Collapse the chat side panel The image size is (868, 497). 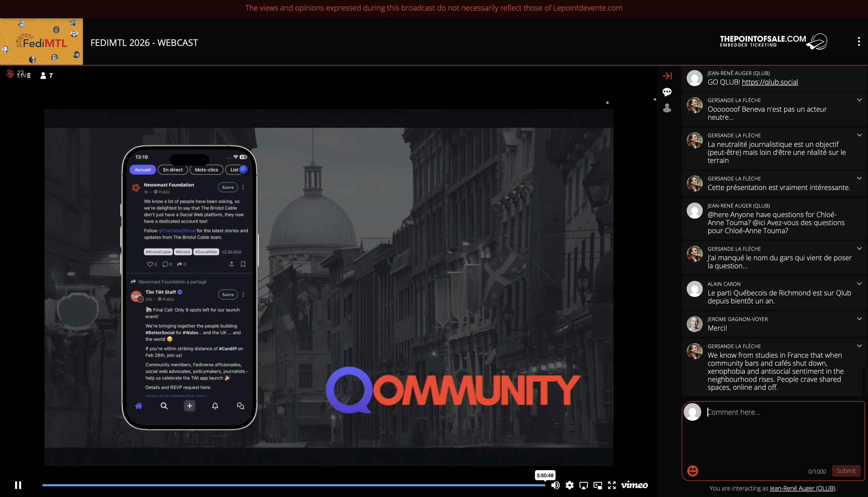click(667, 76)
